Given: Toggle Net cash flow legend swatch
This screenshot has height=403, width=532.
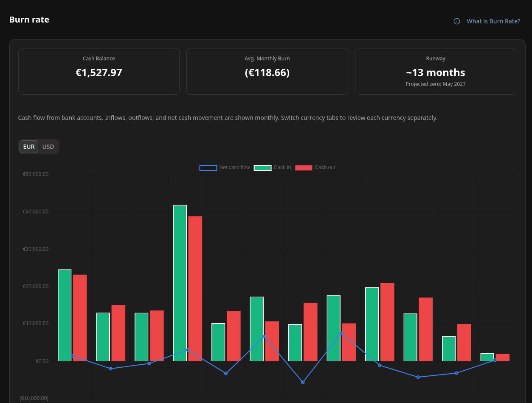Looking at the screenshot, I should tap(208, 168).
